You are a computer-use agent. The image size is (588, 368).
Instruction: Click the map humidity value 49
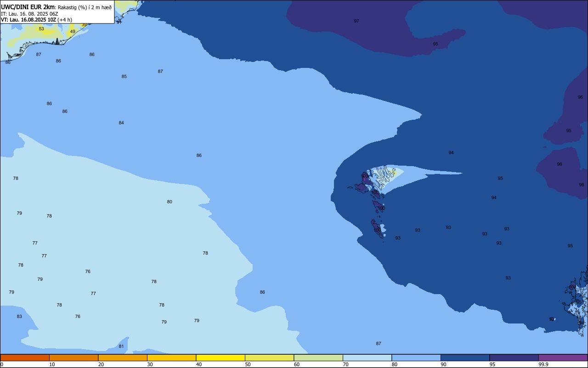pos(73,32)
